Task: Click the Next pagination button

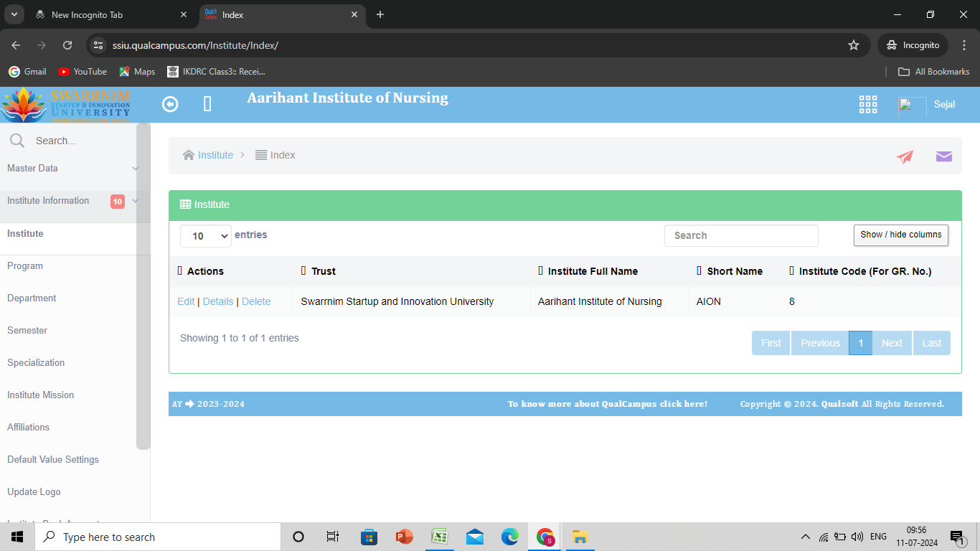Action: point(892,343)
